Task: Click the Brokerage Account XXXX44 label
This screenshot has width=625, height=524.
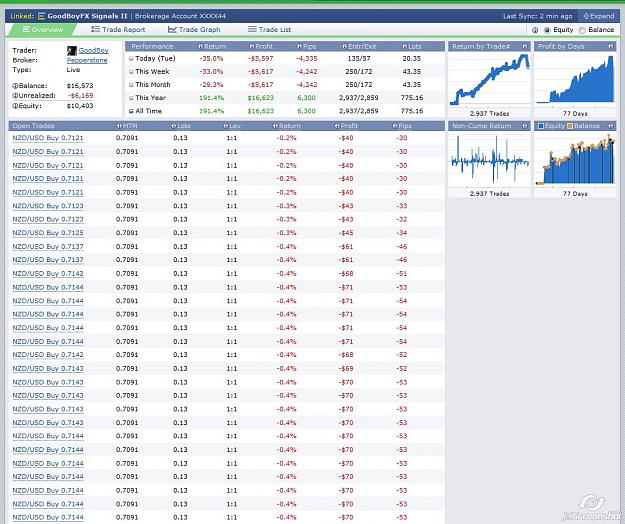Action: point(180,16)
